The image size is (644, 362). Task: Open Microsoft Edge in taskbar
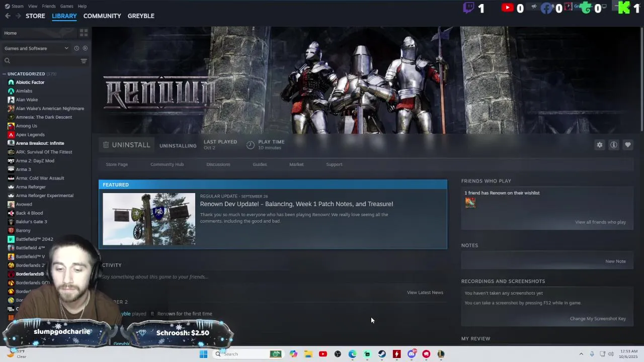(352, 354)
